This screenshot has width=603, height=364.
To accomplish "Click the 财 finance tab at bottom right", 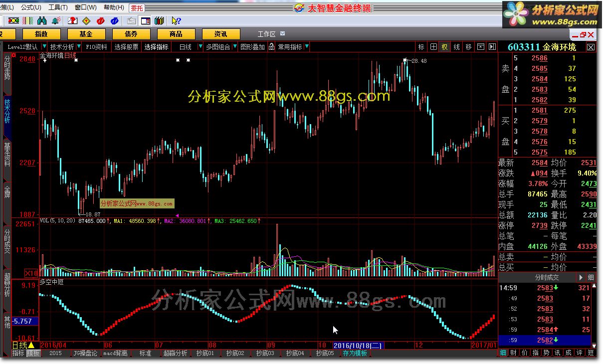I will 514,353.
